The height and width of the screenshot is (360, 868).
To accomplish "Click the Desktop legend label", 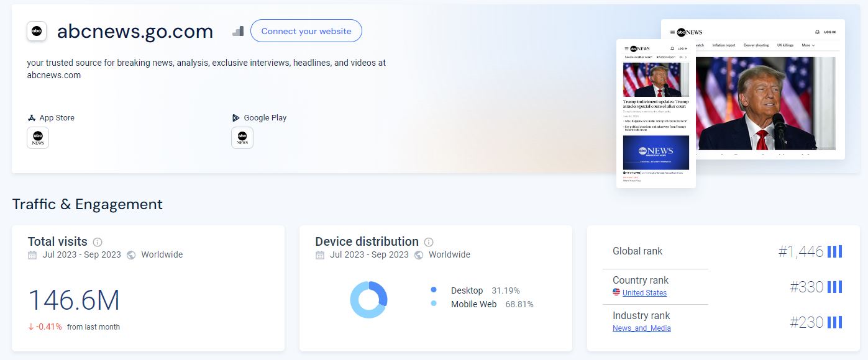I will point(467,290).
